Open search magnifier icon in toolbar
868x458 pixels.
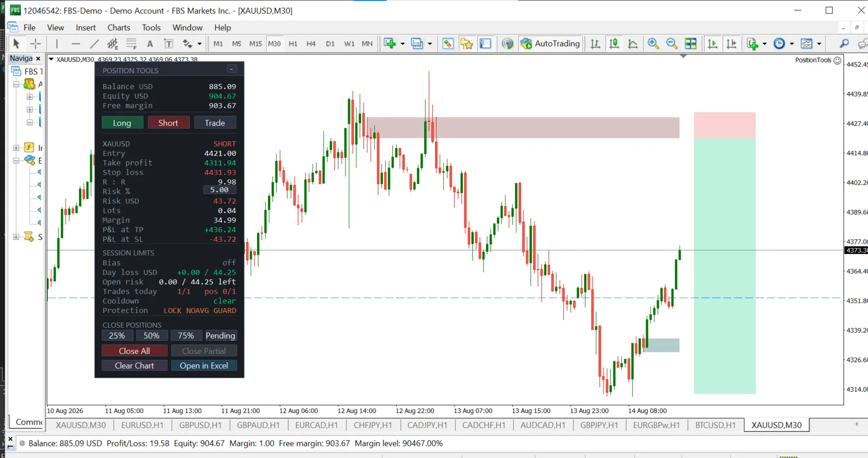[844, 43]
